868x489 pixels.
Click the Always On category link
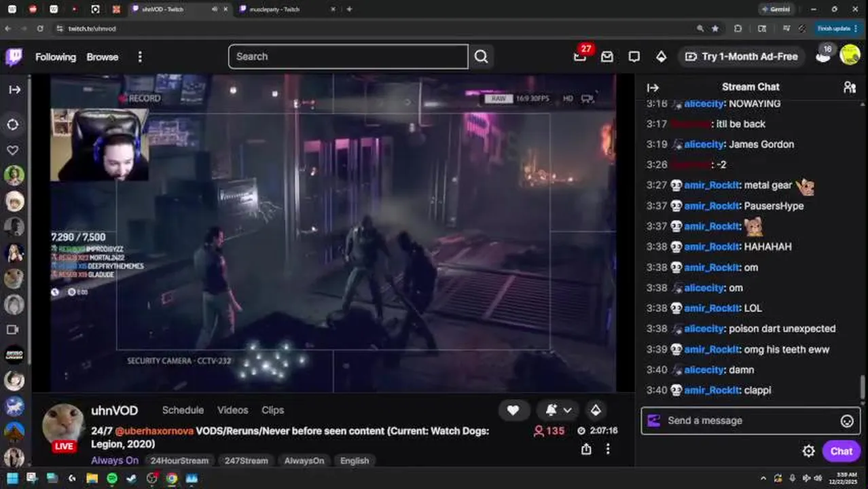tap(115, 460)
